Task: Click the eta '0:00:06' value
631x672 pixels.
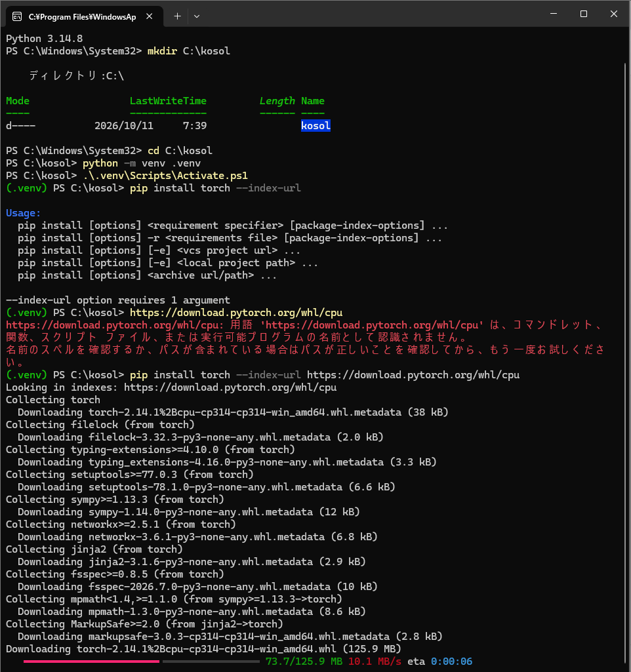Action: 451,662
